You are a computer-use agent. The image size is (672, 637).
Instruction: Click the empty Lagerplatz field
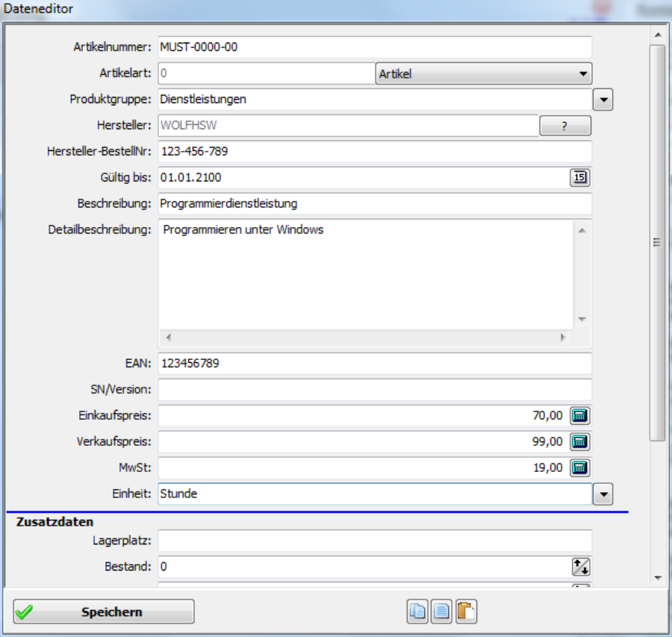pyautogui.click(x=374, y=541)
